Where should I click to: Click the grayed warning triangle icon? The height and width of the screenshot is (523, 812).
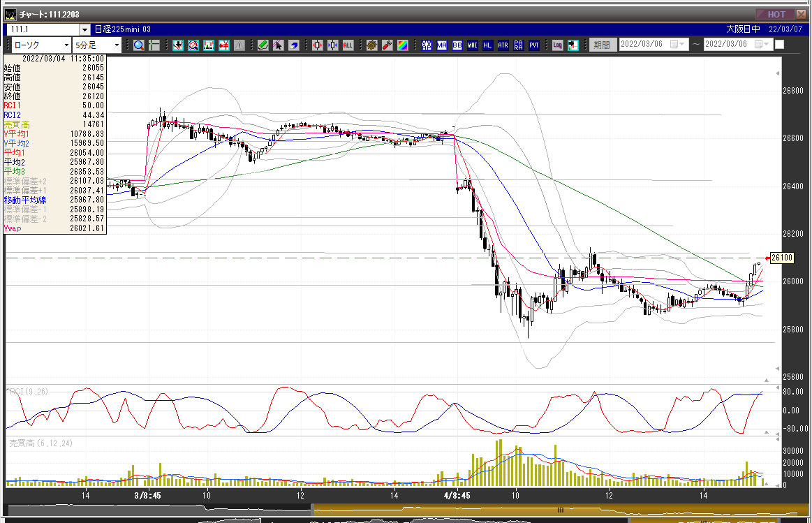(x=239, y=45)
